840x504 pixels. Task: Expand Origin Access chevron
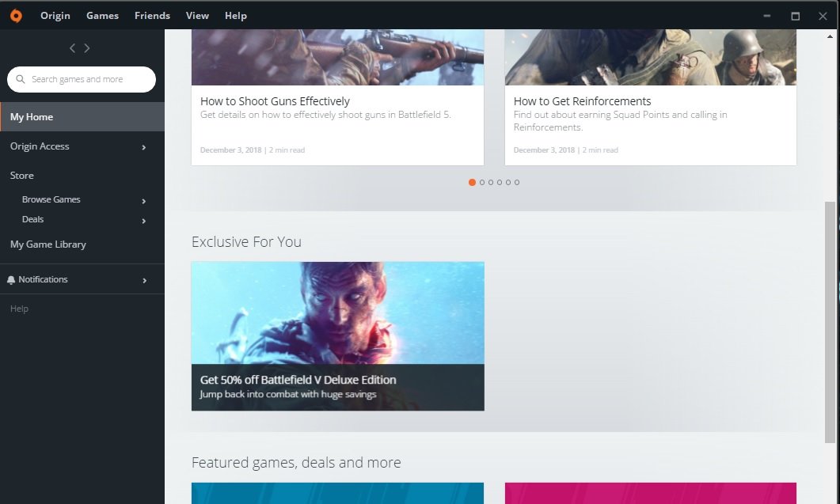[x=143, y=147]
